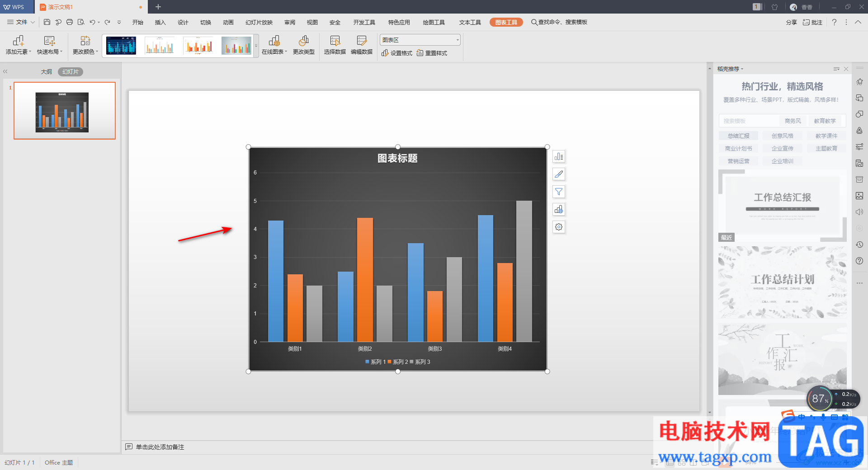Open the quick access toolbar customize arrow
Viewport: 868px width, 470px height.
pyautogui.click(x=119, y=22)
